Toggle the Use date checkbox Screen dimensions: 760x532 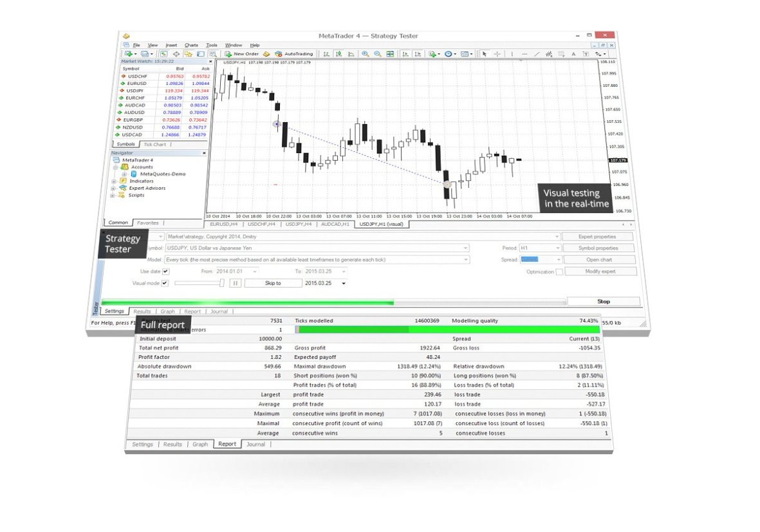(x=166, y=271)
